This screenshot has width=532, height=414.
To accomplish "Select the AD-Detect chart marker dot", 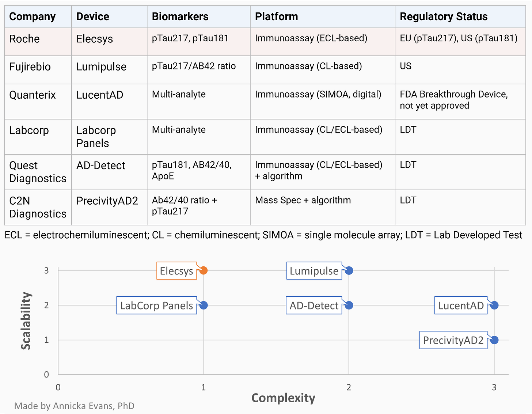I will pos(349,305).
